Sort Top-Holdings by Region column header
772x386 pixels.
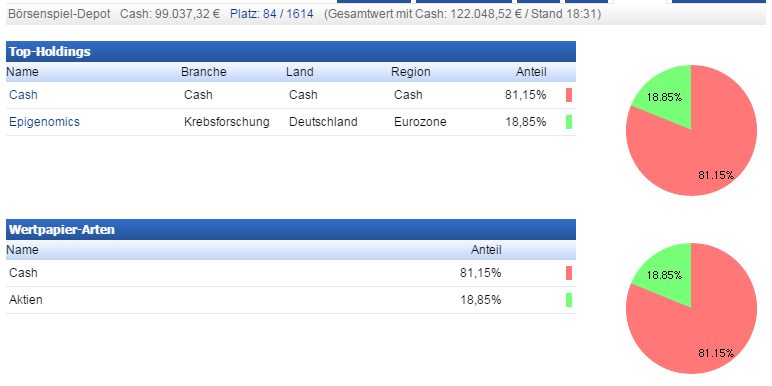(x=411, y=72)
